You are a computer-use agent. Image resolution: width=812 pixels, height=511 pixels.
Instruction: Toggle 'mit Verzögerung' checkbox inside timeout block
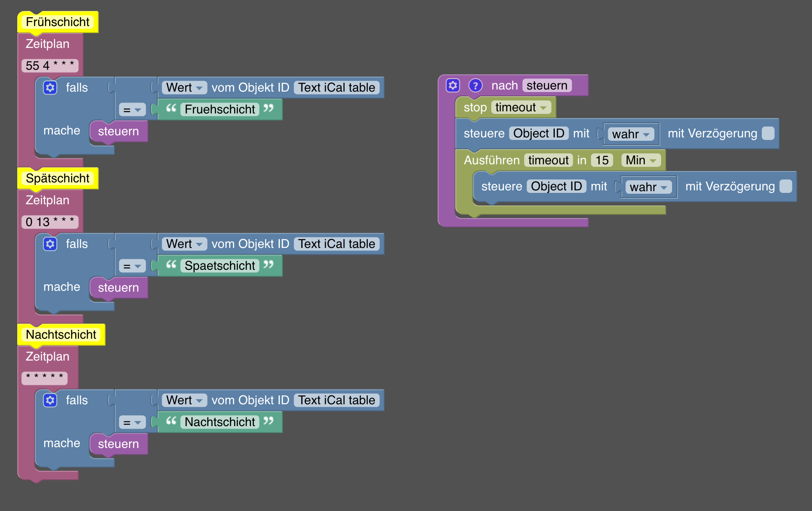coord(786,186)
